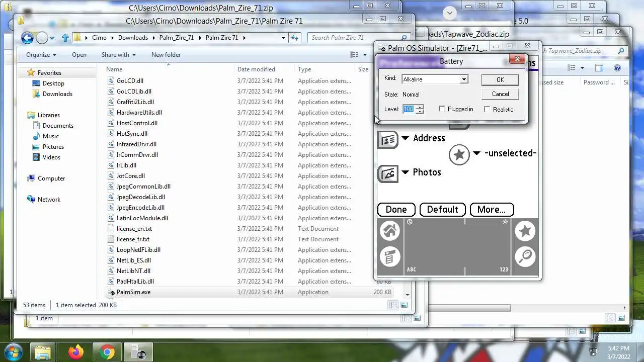644x362 pixels.
Task: Click the Help icon in Tapwave_Zodiac window
Action: [x=617, y=68]
